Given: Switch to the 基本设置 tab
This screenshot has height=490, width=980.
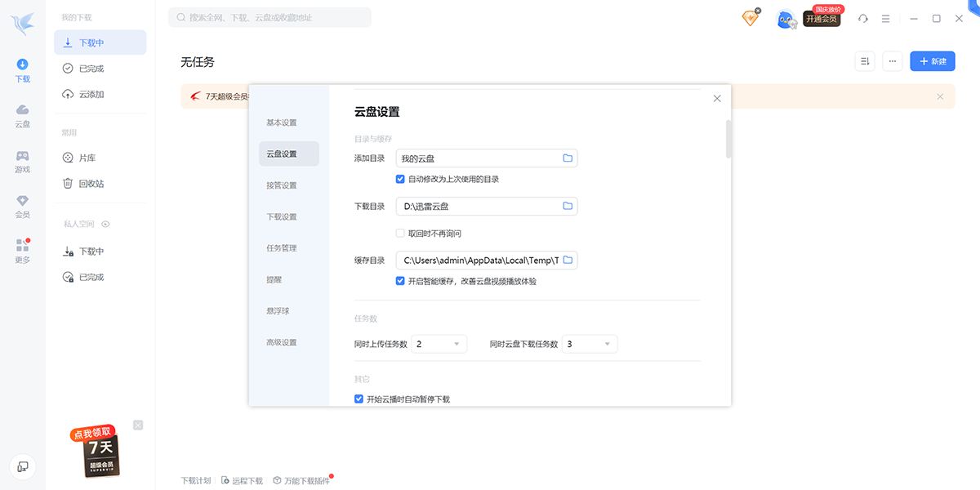Looking at the screenshot, I should tap(283, 122).
